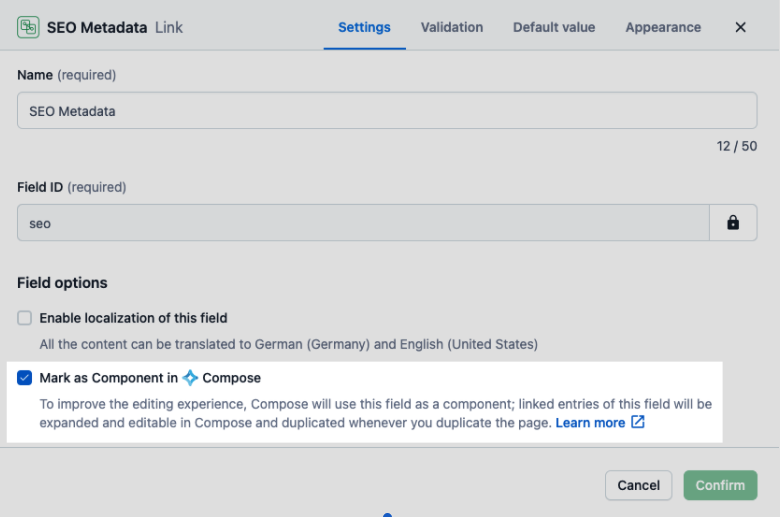Click the lock icon beside Field ID
The image size is (780, 517).
point(733,223)
